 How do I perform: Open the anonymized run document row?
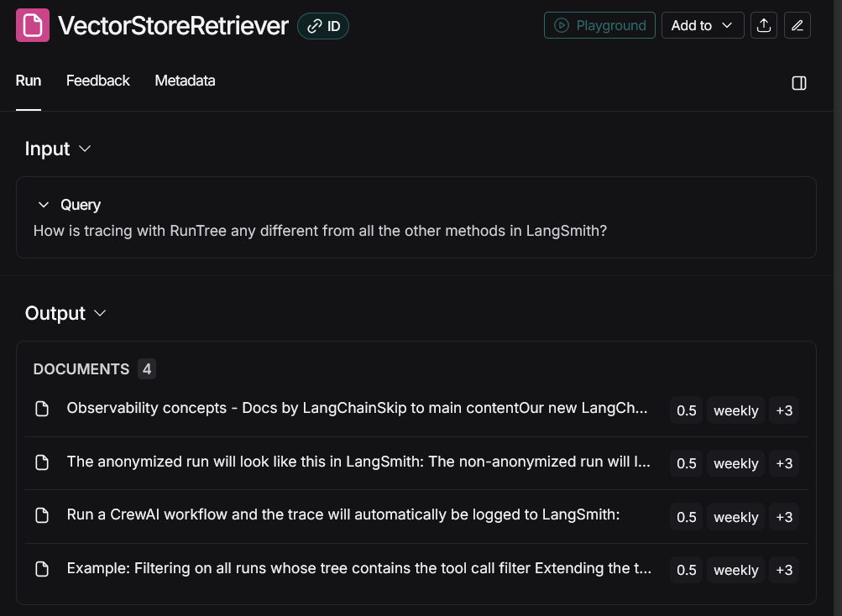[416, 463]
